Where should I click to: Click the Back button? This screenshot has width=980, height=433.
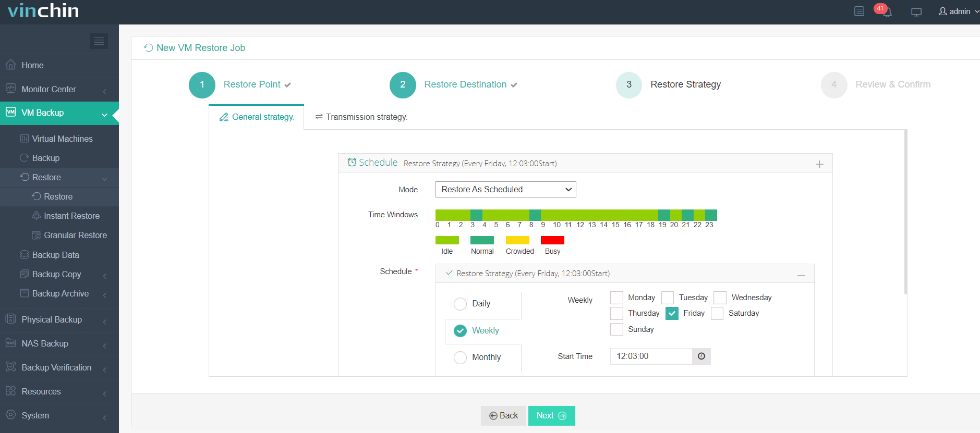(503, 416)
